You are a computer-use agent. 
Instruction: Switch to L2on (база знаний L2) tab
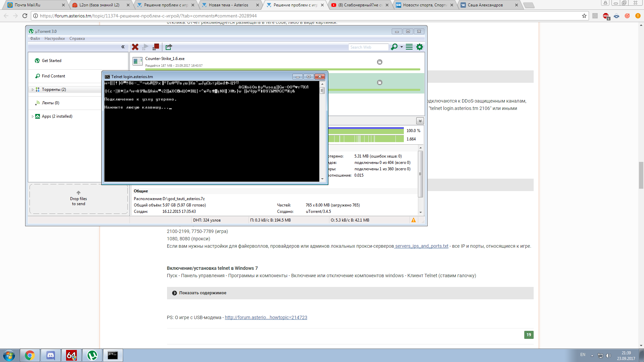[x=100, y=5]
